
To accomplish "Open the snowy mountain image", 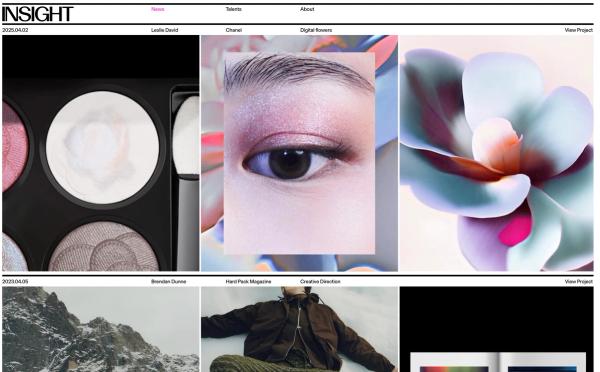I will click(101, 329).
